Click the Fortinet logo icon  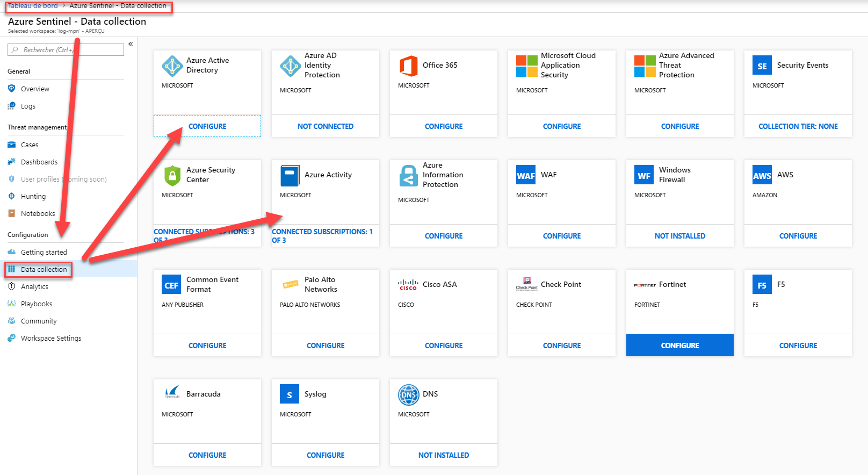tap(645, 285)
